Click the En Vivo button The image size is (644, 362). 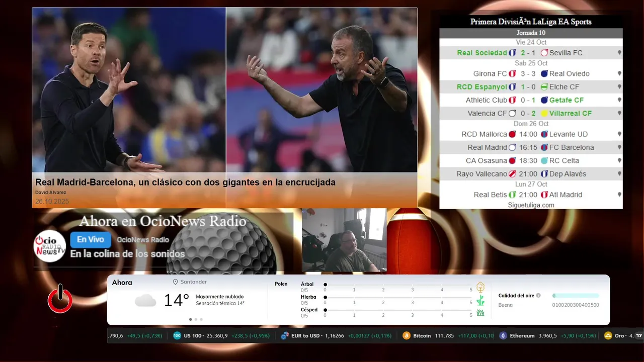[91, 240]
